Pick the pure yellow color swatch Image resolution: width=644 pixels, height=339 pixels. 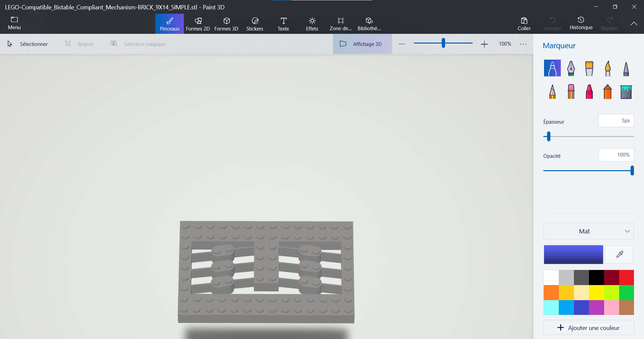[x=596, y=292]
